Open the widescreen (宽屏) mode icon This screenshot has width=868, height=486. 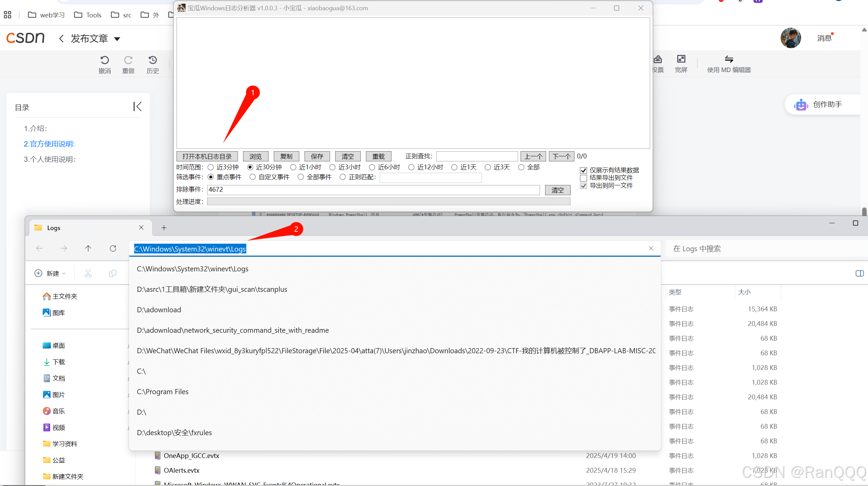681,59
